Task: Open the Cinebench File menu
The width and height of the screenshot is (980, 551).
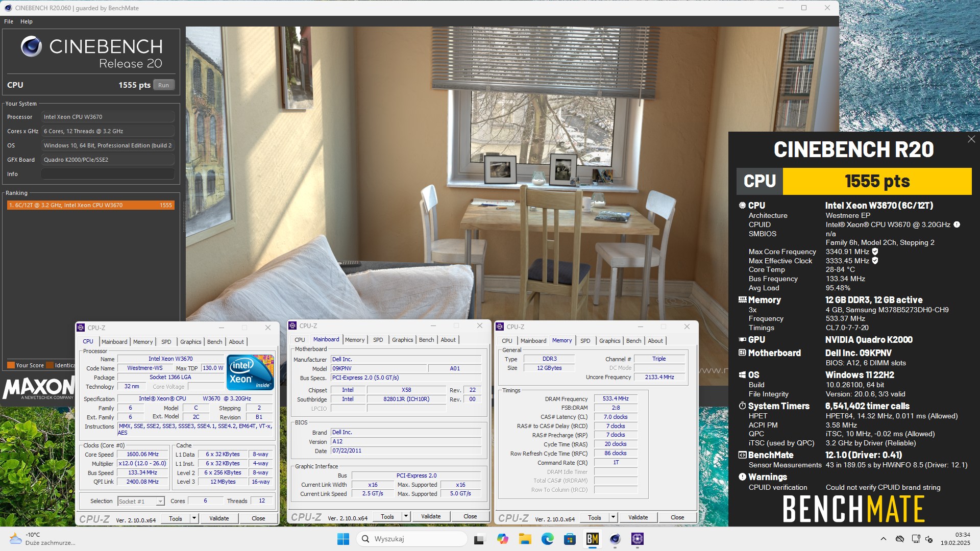Action: tap(9, 21)
